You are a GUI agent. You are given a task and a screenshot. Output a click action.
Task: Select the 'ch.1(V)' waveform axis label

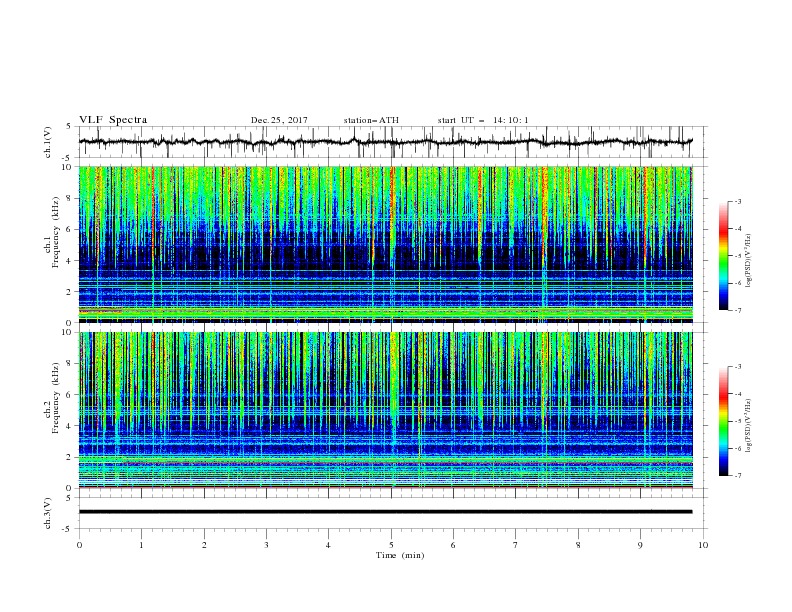pos(48,142)
